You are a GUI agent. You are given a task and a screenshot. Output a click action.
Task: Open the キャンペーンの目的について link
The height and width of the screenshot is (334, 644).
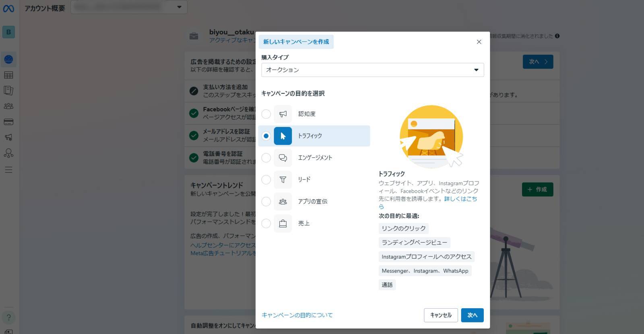[297, 315]
